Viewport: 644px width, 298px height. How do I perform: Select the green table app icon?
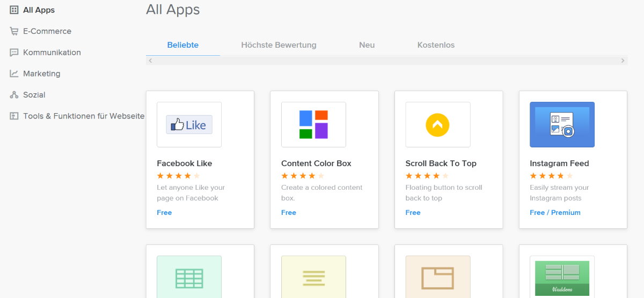[189, 277]
